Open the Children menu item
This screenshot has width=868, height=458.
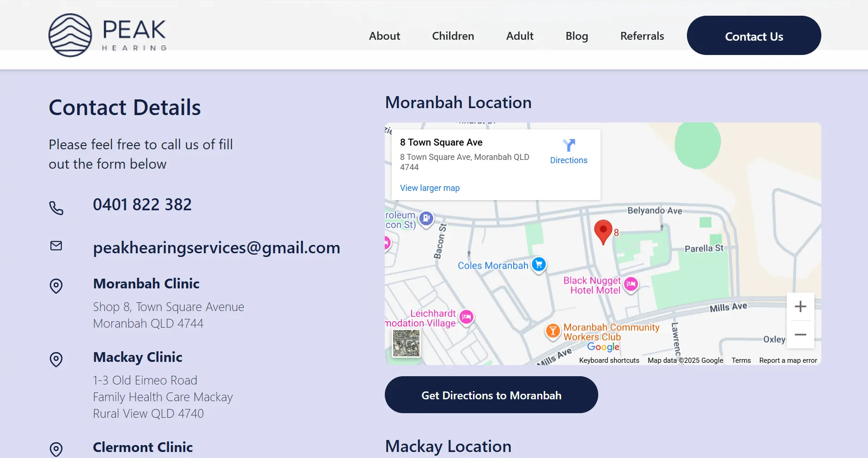453,36
